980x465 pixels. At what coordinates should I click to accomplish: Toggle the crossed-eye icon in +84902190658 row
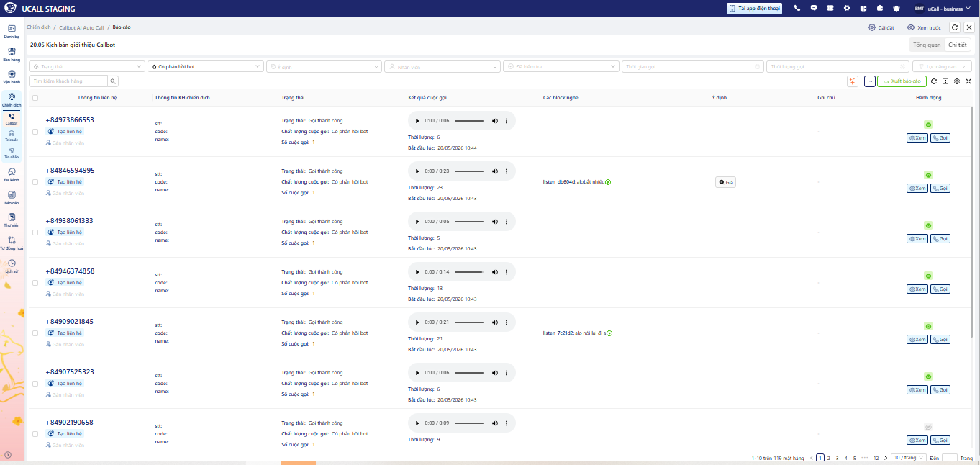[928, 427]
